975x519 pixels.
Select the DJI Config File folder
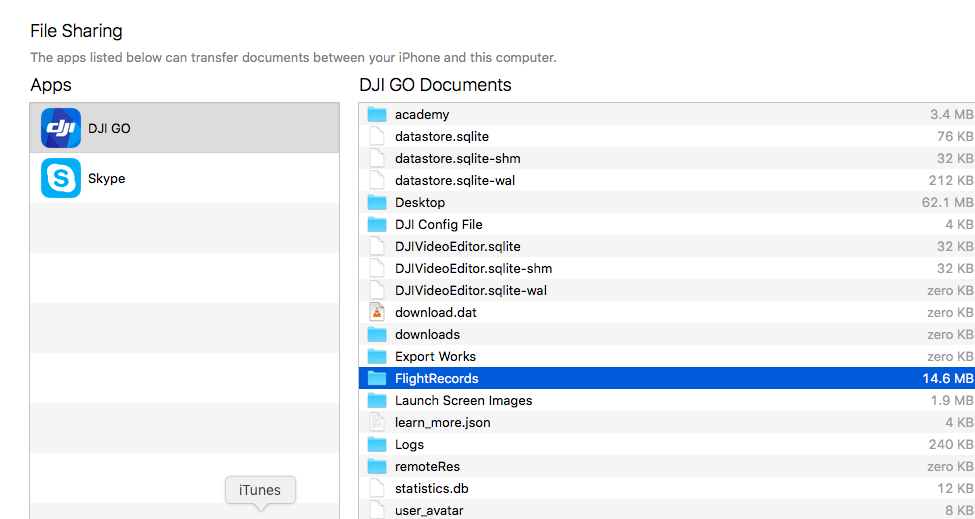pyautogui.click(x=667, y=224)
